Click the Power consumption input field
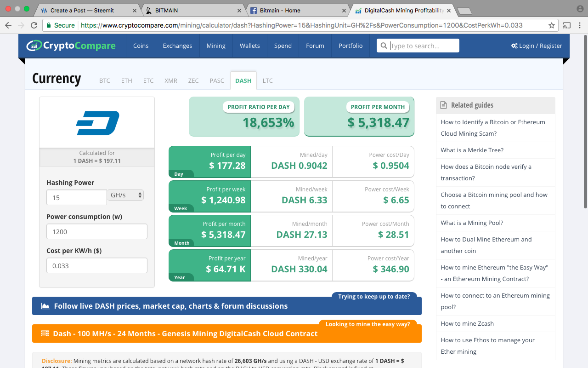588x368 pixels. pos(97,231)
